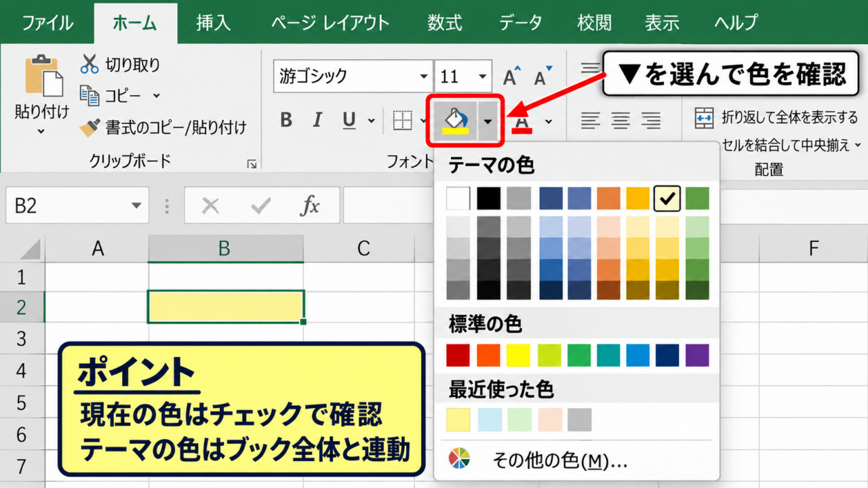Switch to the 挿入 tab
The height and width of the screenshot is (488, 868).
point(214,22)
